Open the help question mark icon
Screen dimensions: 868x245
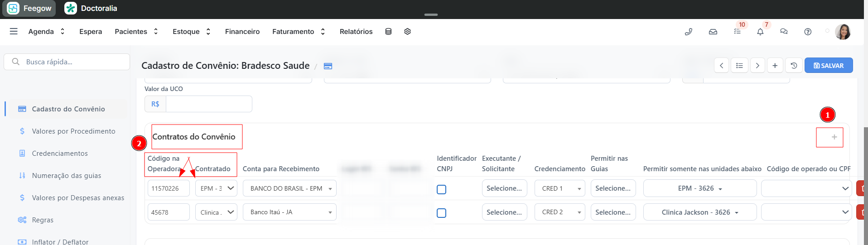808,32
